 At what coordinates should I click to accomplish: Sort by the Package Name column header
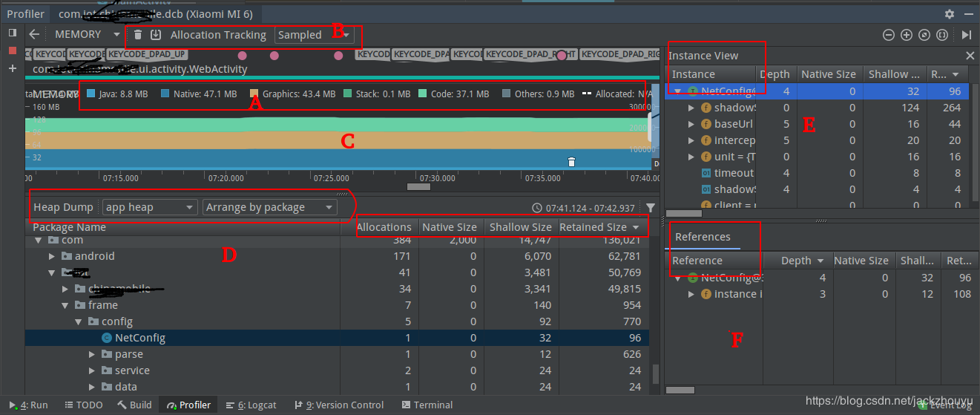(x=183, y=227)
